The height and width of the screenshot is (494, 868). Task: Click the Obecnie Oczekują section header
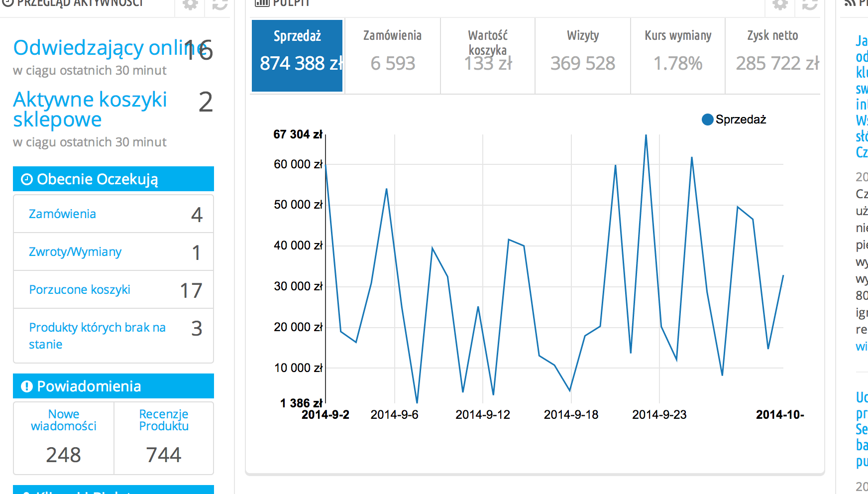point(113,179)
